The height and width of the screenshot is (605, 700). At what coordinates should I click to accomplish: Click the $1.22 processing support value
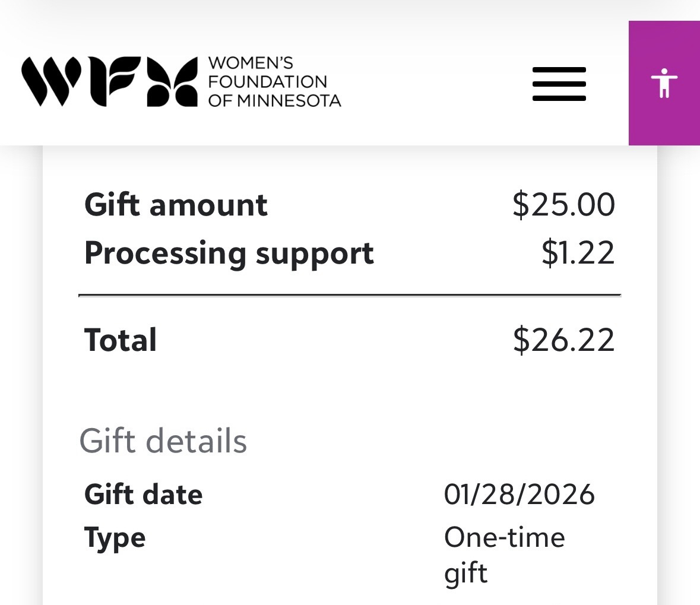(x=578, y=254)
